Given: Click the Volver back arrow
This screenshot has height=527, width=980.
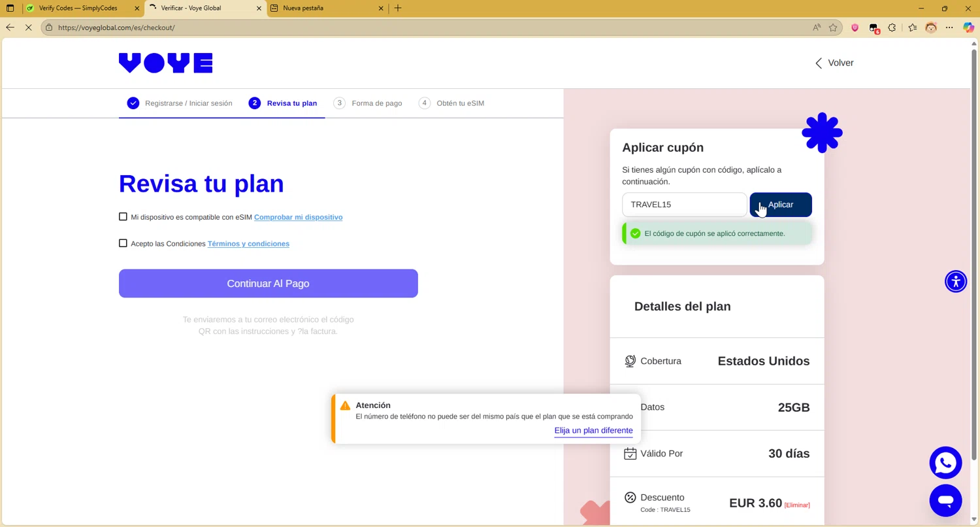Looking at the screenshot, I should 819,63.
